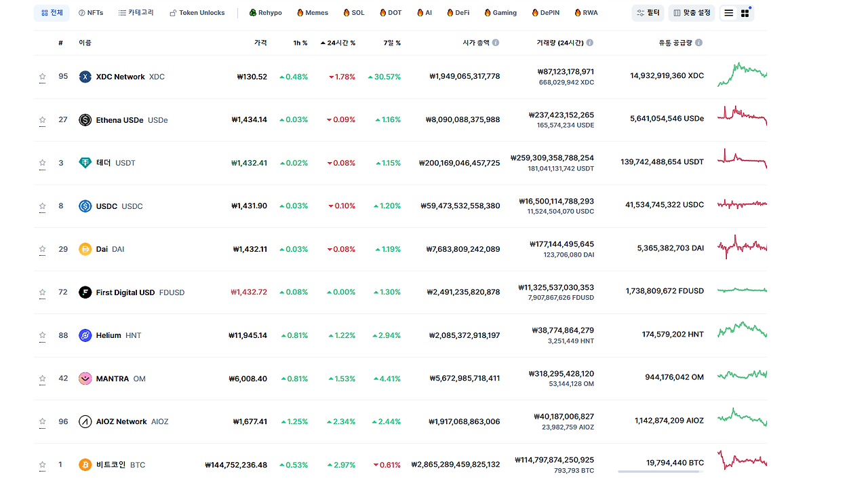This screenshot has width=868, height=479.
Task: Click the First Digital USD logo
Action: tap(85, 292)
